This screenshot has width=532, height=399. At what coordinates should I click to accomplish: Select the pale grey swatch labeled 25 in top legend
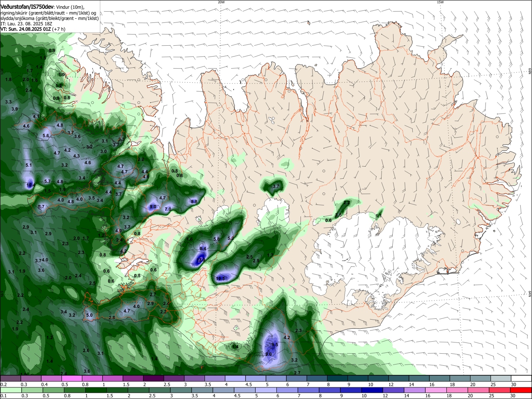[501, 379]
